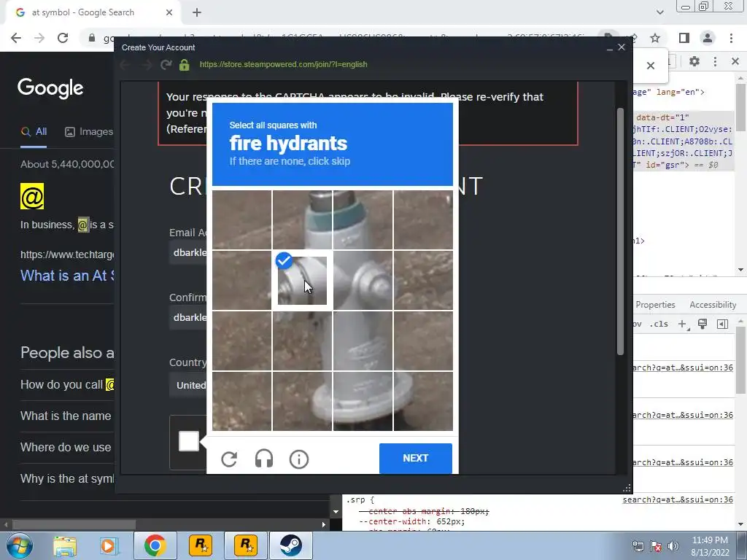Image resolution: width=747 pixels, height=560 pixels.
Task: Expand 'Why is the at' question
Action: coord(67,478)
